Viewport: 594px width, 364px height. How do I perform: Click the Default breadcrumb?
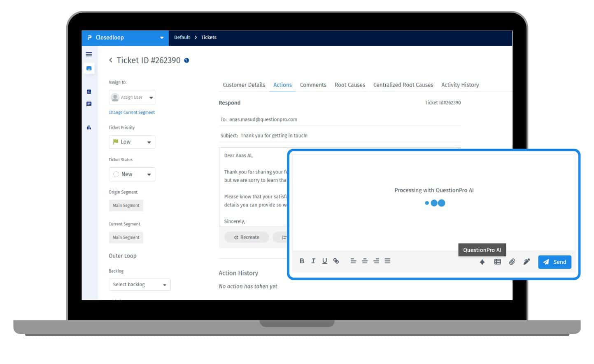click(x=182, y=37)
